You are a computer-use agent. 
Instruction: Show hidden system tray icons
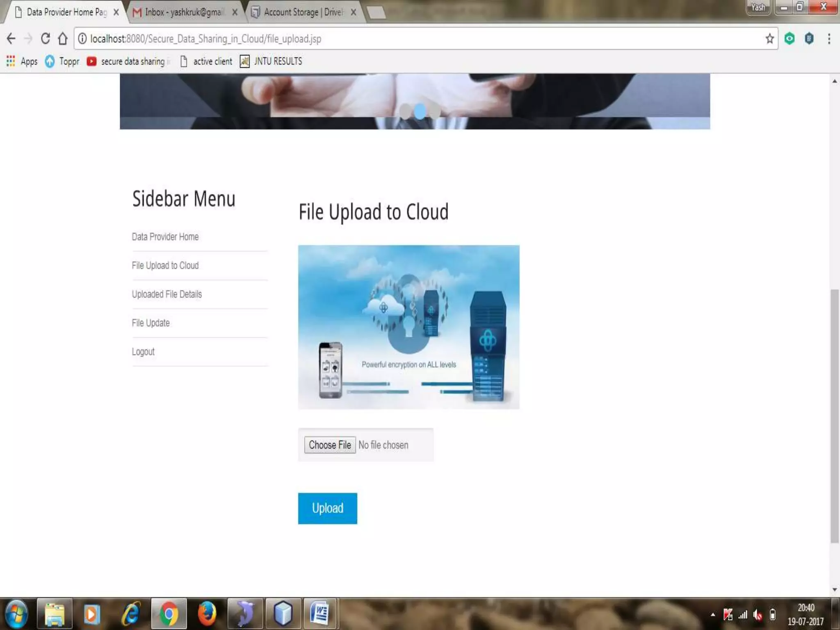tap(713, 614)
